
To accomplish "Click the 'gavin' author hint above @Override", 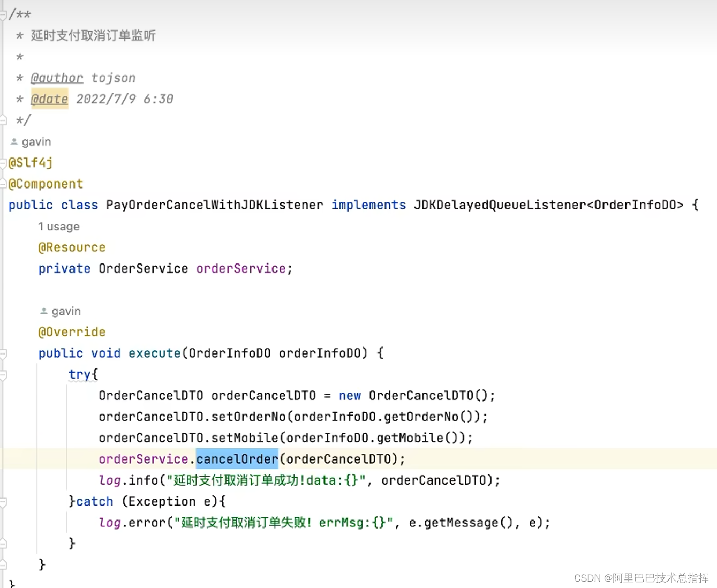I will point(66,311).
